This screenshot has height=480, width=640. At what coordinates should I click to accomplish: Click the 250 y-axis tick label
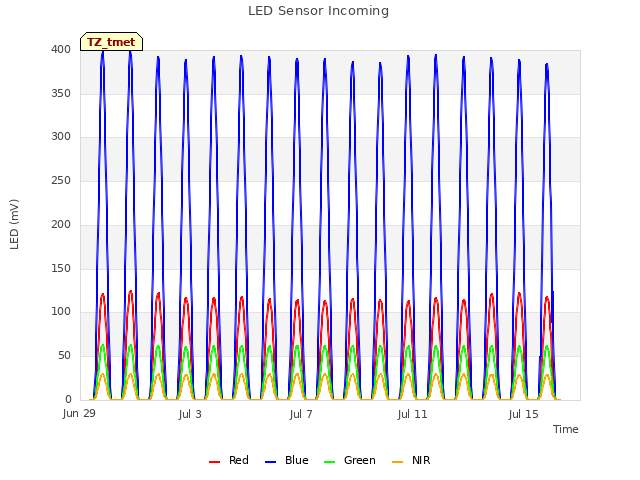(61, 180)
